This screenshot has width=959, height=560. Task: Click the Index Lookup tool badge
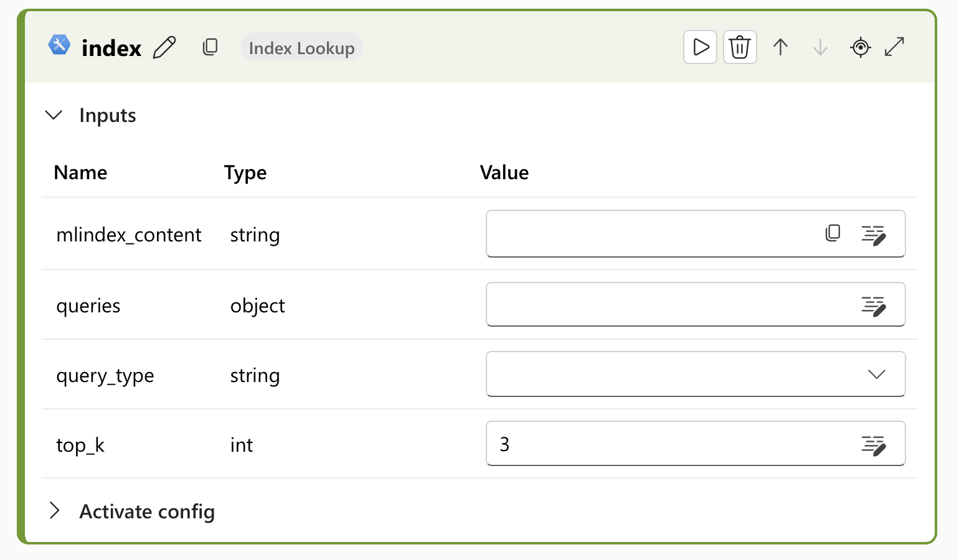tap(301, 48)
